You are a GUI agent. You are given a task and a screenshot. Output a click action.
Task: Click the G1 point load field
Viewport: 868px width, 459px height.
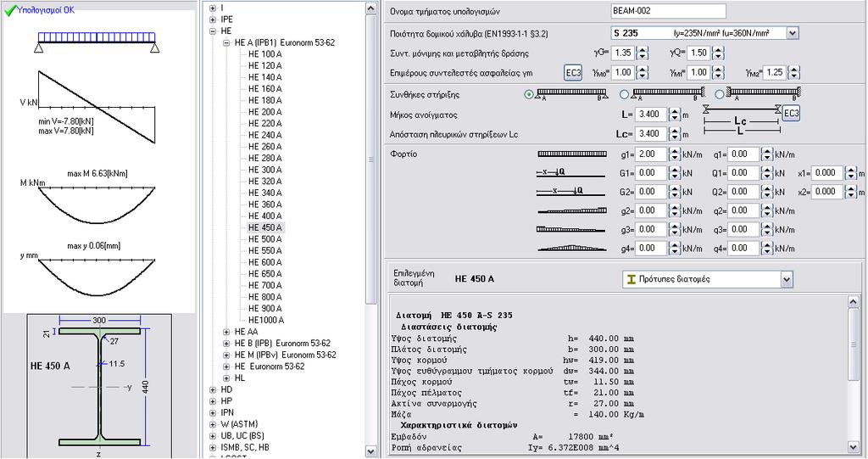click(650, 174)
